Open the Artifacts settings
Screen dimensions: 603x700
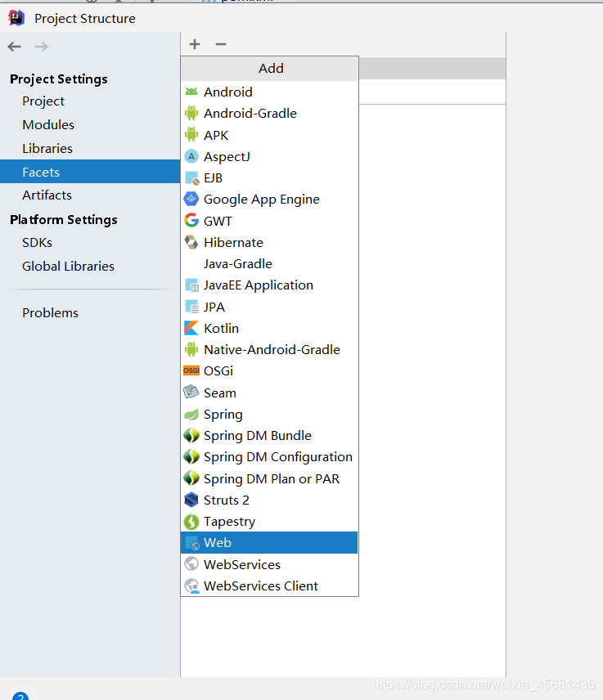[x=47, y=195]
